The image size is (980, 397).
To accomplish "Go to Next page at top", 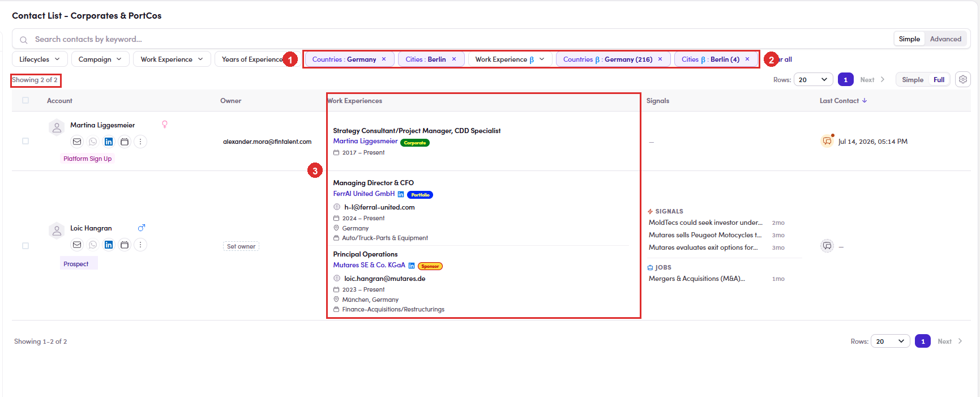I will [872, 80].
